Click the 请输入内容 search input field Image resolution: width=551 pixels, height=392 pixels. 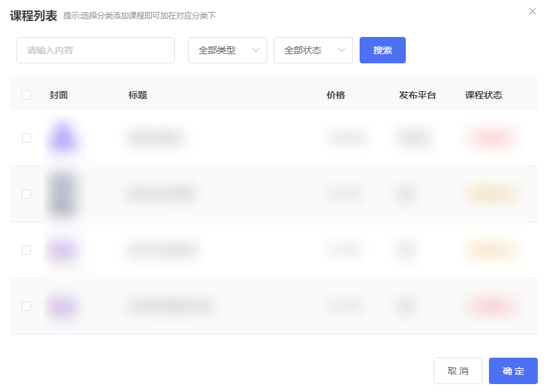point(96,50)
